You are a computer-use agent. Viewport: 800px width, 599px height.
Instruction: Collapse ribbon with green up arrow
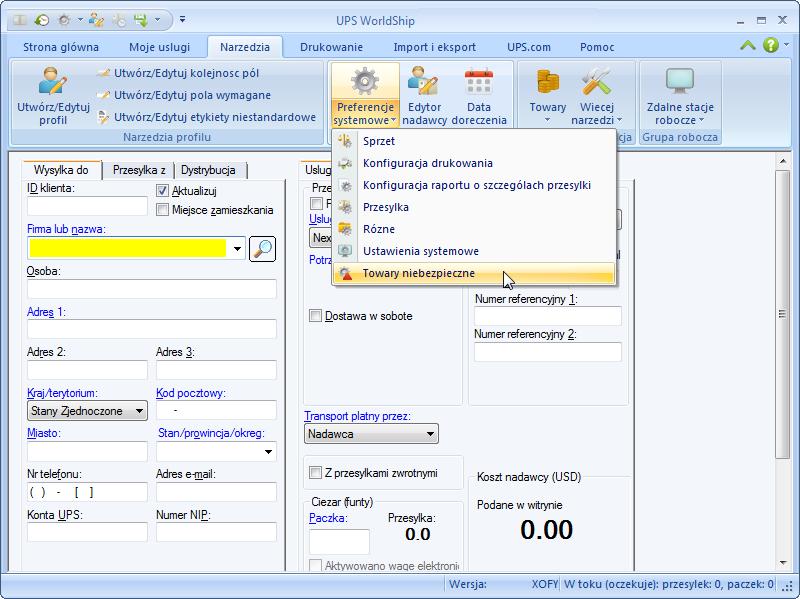[x=747, y=46]
